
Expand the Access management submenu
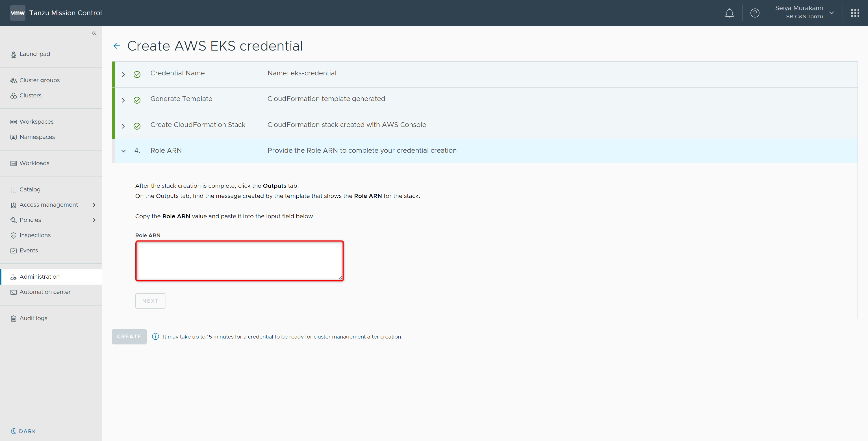pyautogui.click(x=94, y=205)
